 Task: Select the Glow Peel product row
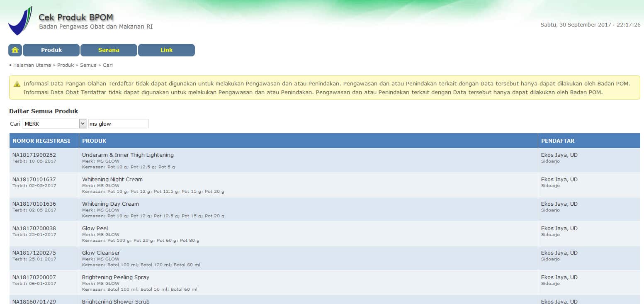tap(325, 234)
